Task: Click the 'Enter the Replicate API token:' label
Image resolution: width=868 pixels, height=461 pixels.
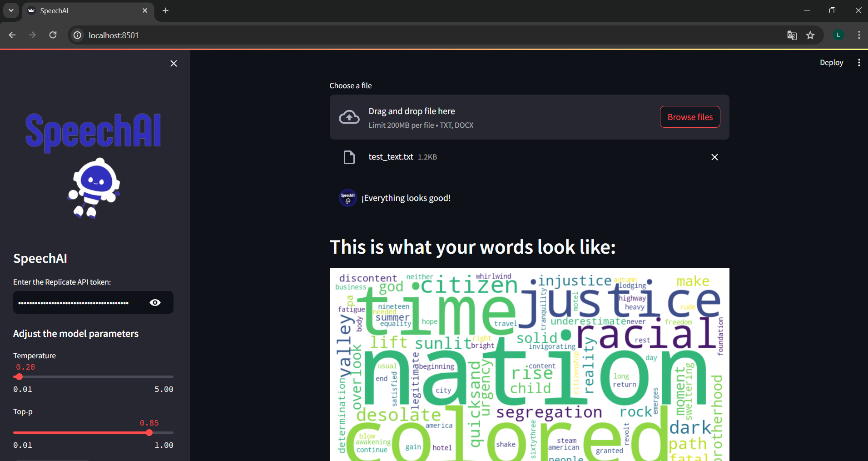Action: point(62,282)
